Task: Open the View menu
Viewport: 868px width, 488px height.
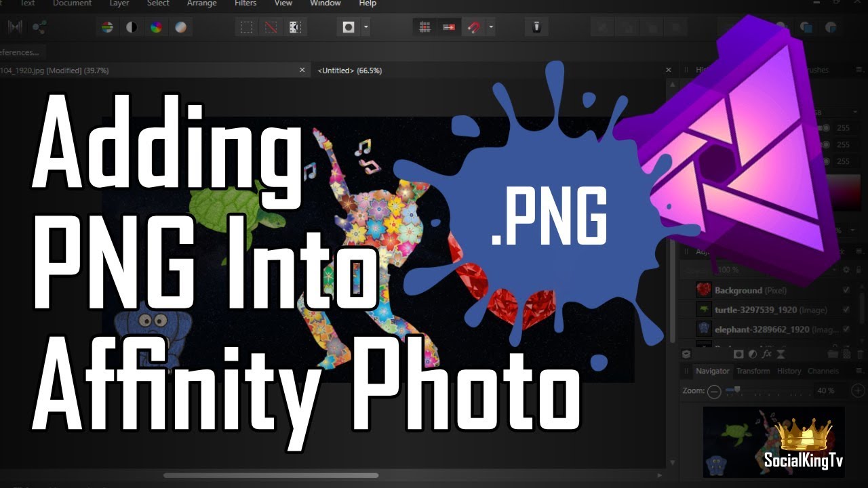Action: [283, 3]
